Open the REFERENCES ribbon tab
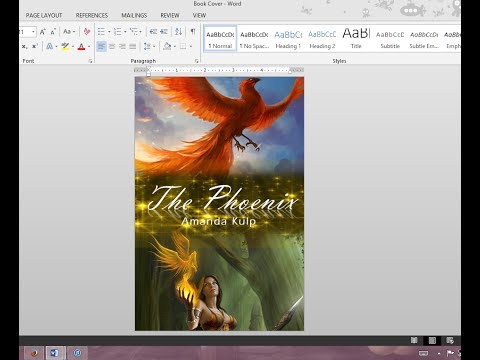480x360 pixels. [92, 15]
